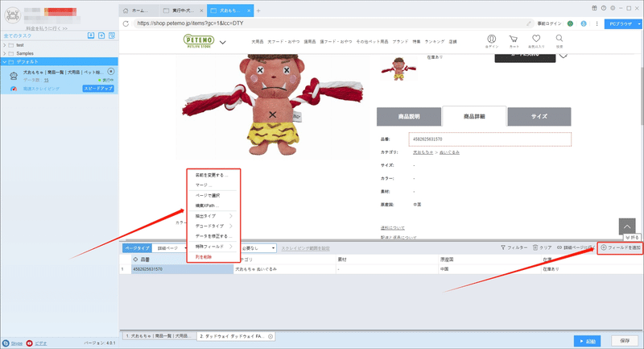Click the スクレイピング範囲を設定 link
Image resolution: width=644 pixels, height=349 pixels.
pyautogui.click(x=305, y=248)
